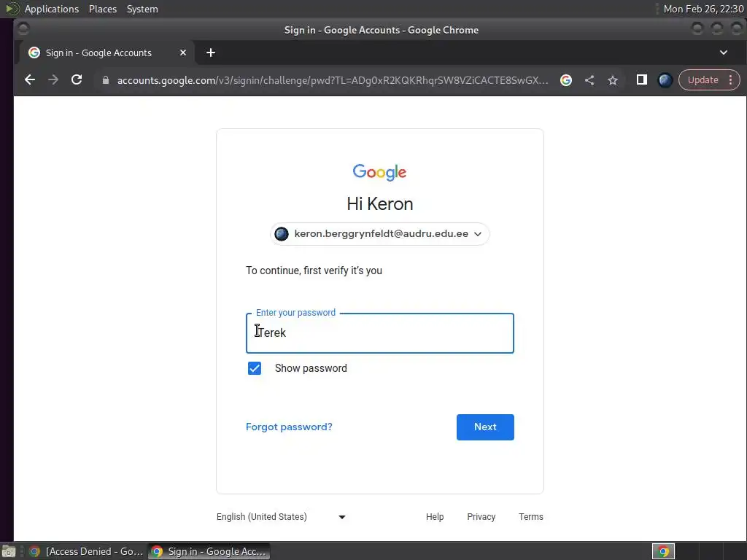The height and width of the screenshot is (560, 747).
Task: Click the Forgot password? link
Action: point(289,427)
